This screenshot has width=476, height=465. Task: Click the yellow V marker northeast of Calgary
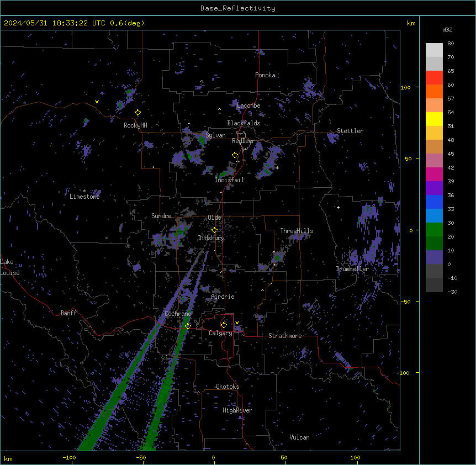point(237,323)
